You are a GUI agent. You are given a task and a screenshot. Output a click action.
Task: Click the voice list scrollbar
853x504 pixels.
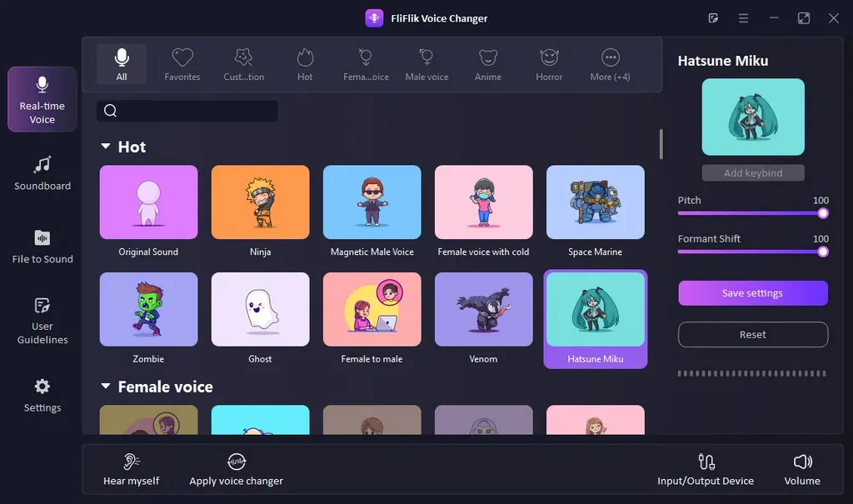point(661,144)
